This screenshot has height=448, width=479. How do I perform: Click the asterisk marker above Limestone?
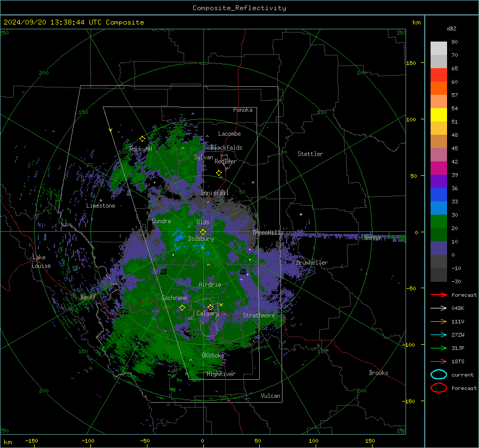[x=101, y=201]
